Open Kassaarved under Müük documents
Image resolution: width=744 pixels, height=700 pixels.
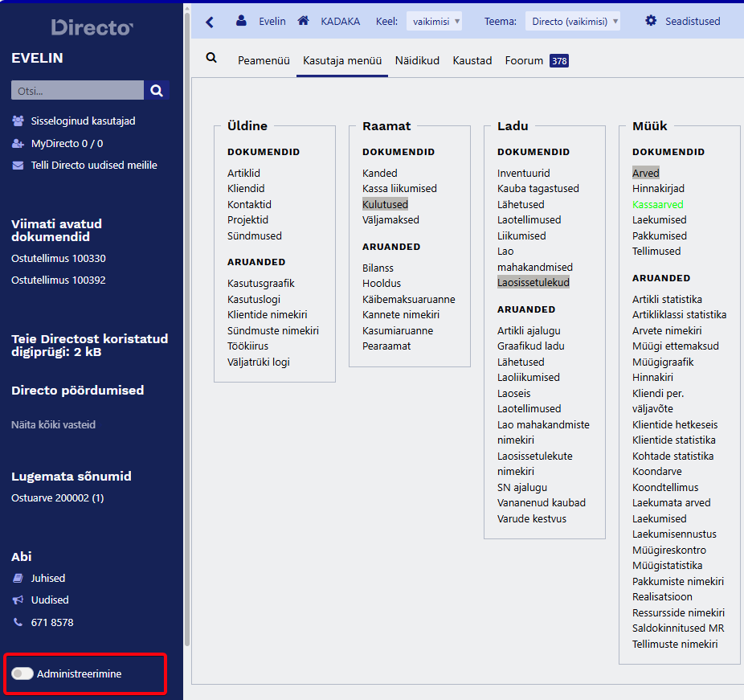(x=657, y=205)
